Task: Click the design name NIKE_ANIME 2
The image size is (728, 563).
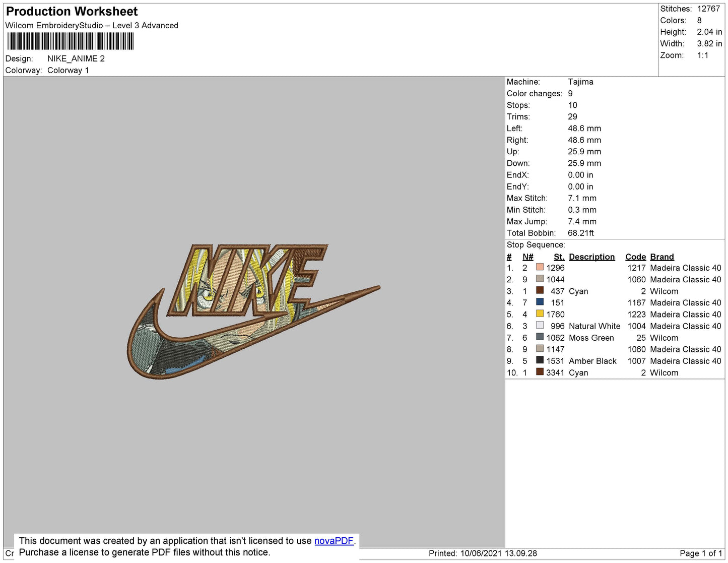Action: (x=76, y=58)
